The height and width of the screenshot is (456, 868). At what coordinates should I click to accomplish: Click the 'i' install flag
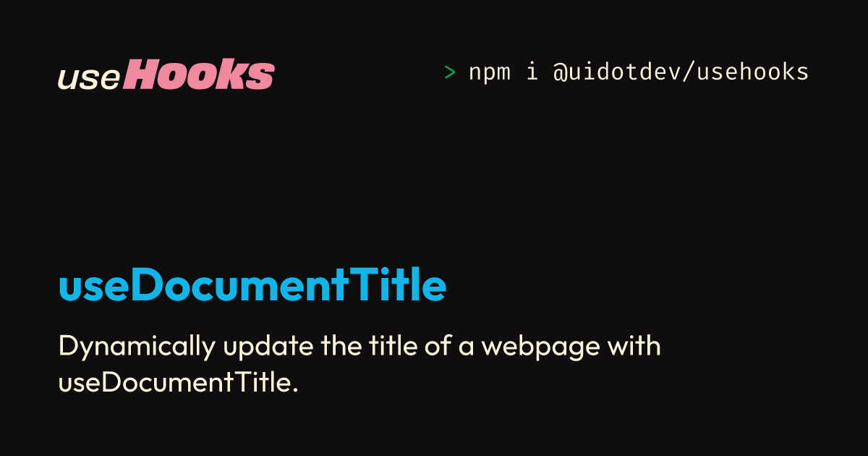pyautogui.click(x=532, y=72)
